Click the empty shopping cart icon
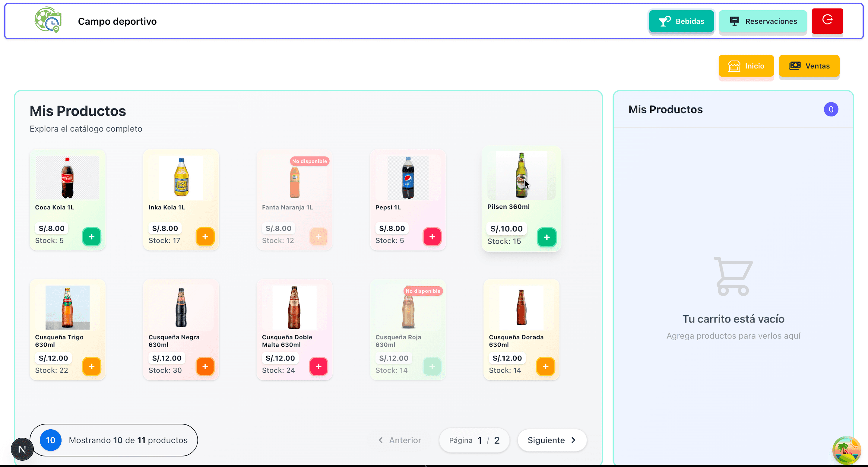 point(733,276)
